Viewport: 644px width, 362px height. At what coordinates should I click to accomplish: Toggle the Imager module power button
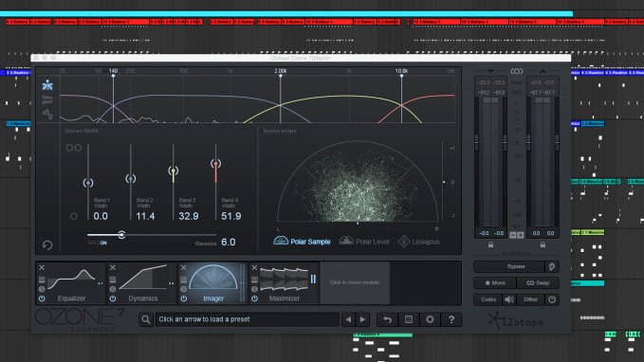184,299
